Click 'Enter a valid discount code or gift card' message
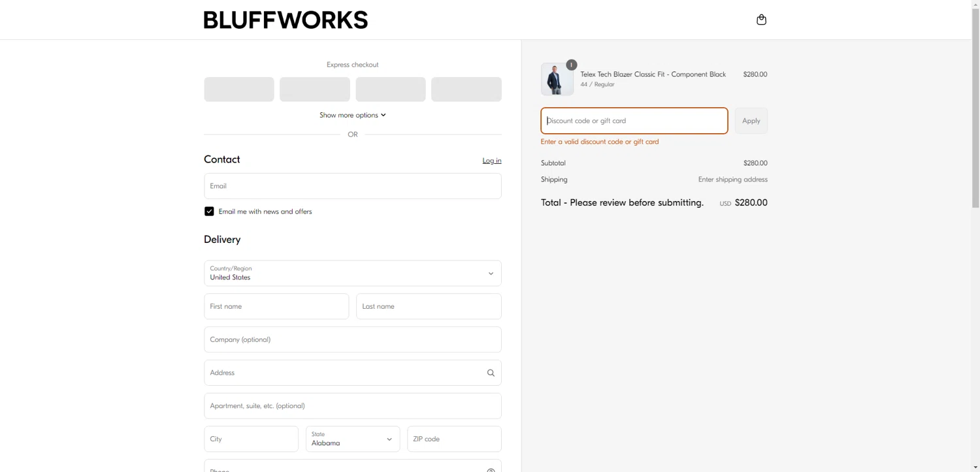Image resolution: width=980 pixels, height=472 pixels. pos(600,142)
